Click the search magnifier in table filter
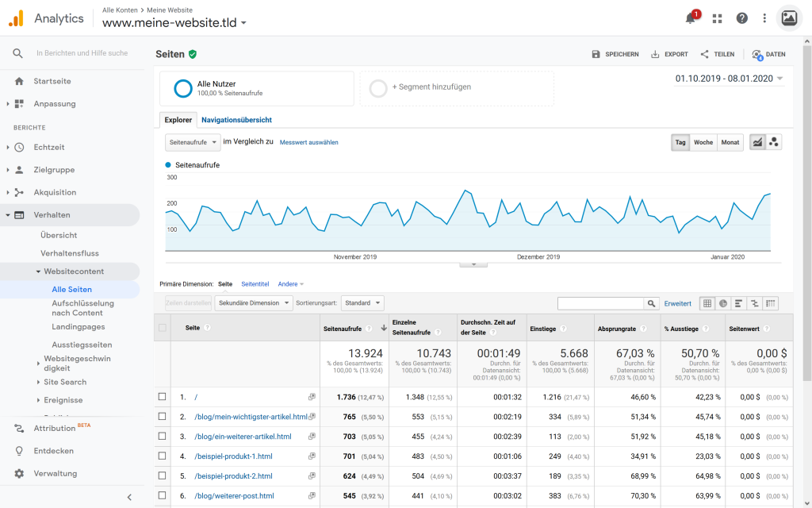The width and height of the screenshot is (812, 508). tap(651, 303)
